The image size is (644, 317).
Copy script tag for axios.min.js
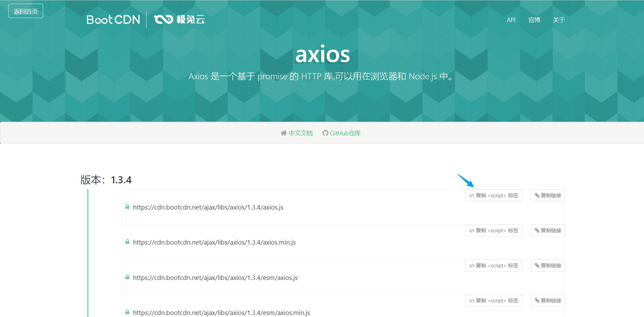coord(493,231)
